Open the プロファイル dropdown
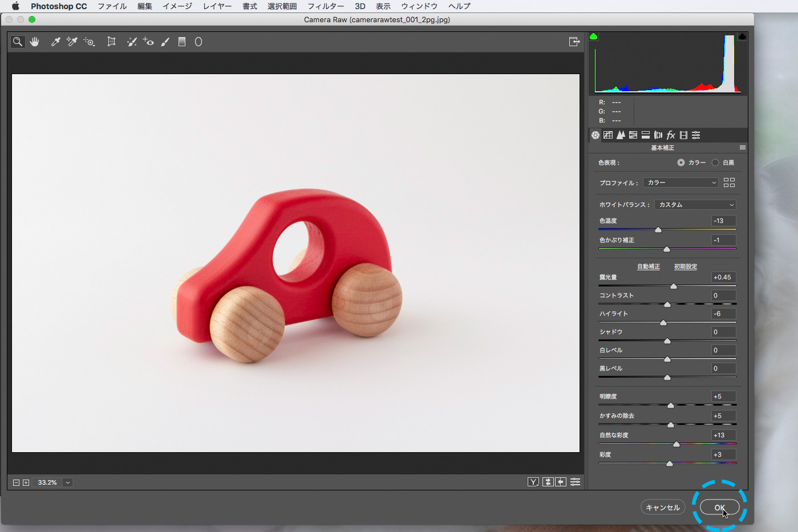798x532 pixels. (x=680, y=182)
